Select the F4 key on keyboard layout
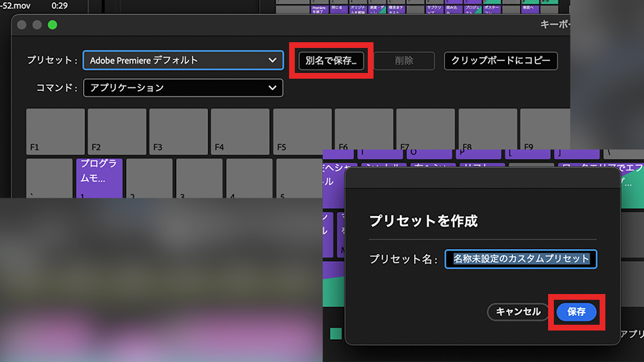 click(240, 132)
